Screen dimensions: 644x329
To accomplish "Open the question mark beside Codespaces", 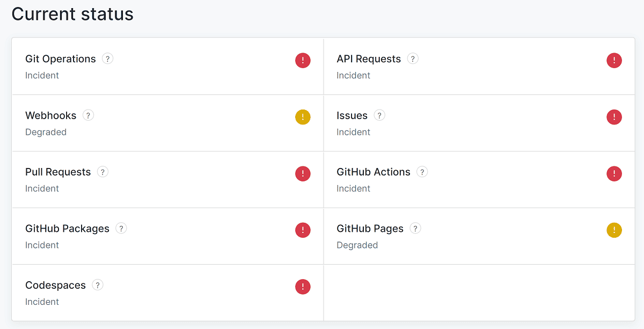I will coord(98,285).
